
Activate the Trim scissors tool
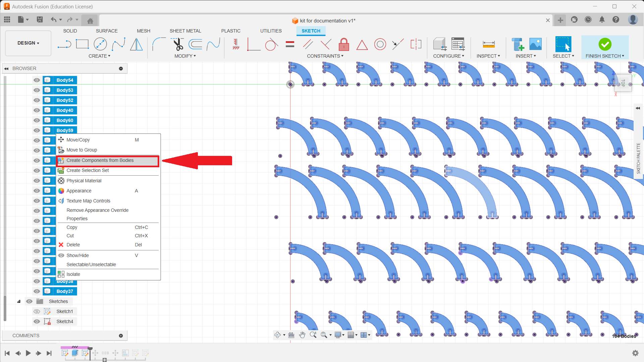point(177,44)
